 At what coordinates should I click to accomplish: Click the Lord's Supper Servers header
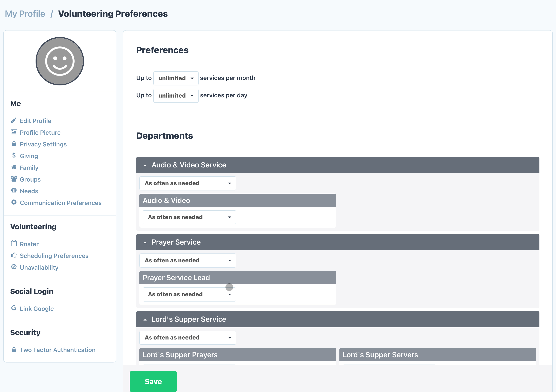(x=438, y=355)
